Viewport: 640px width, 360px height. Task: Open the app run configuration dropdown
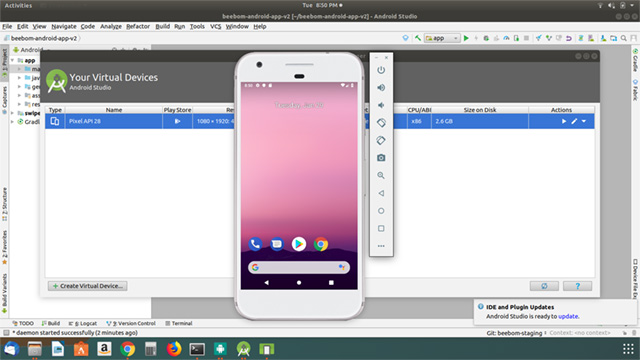click(x=442, y=38)
